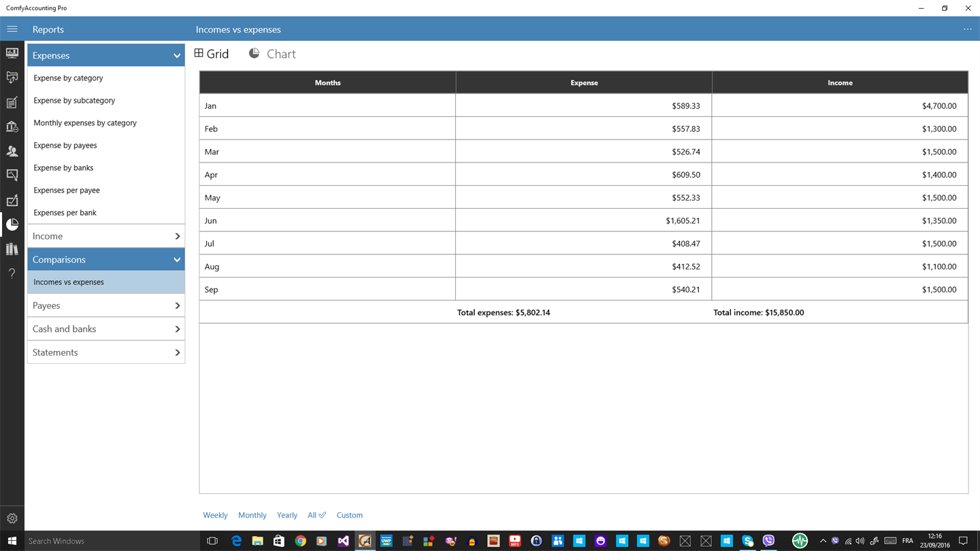Click the Jan income value $4,700.00
The height and width of the screenshot is (551, 980).
939,105
